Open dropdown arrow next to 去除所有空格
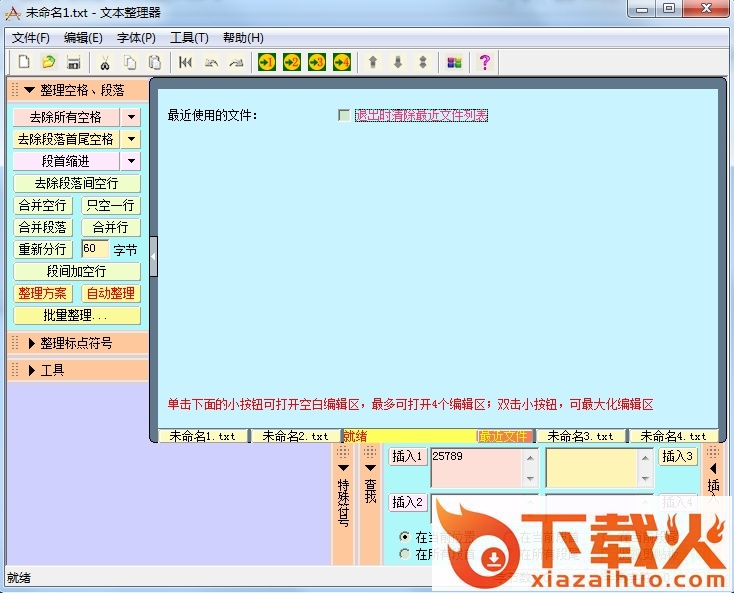 click(x=132, y=117)
